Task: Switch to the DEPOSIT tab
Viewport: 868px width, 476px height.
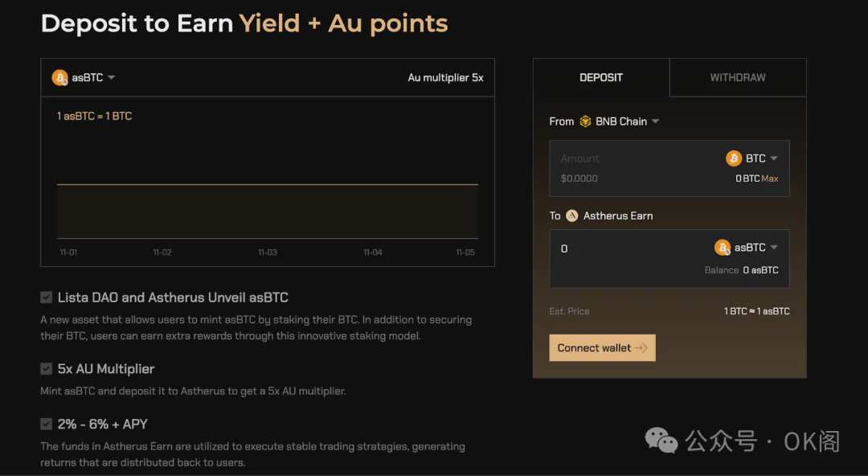Action: click(x=601, y=77)
